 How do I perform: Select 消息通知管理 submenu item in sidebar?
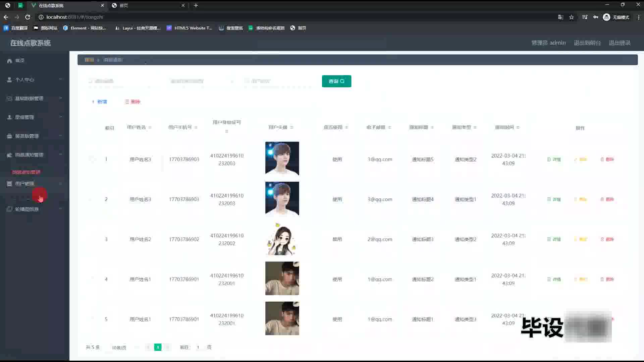pos(26,172)
